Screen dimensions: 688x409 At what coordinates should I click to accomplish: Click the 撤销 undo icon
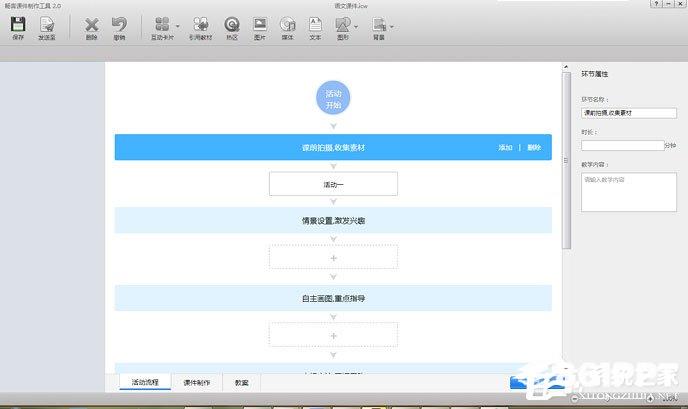tap(119, 25)
